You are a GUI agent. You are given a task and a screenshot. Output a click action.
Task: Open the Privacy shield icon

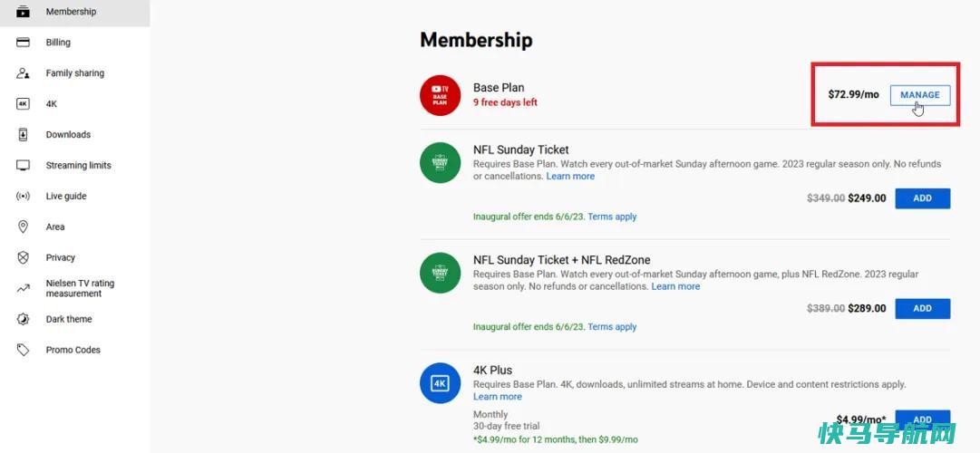point(24,257)
